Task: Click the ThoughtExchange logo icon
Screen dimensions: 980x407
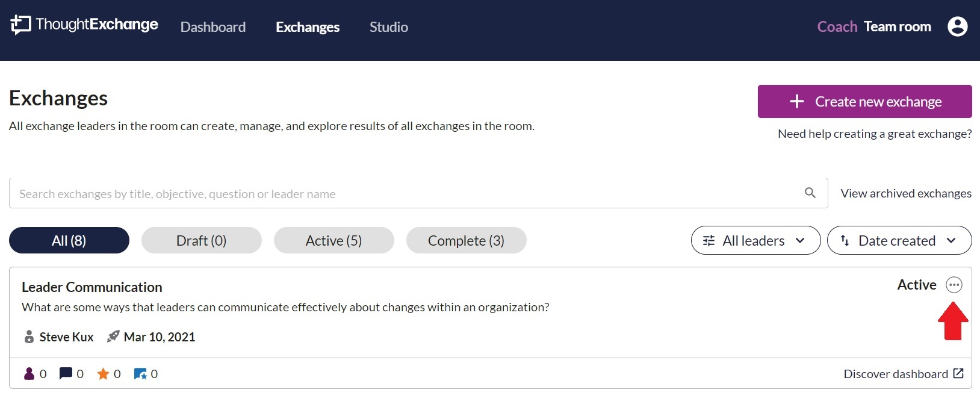Action: 20,25
